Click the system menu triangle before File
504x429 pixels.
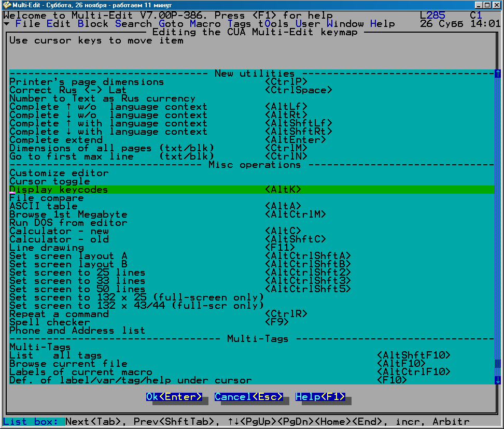coord(7,24)
